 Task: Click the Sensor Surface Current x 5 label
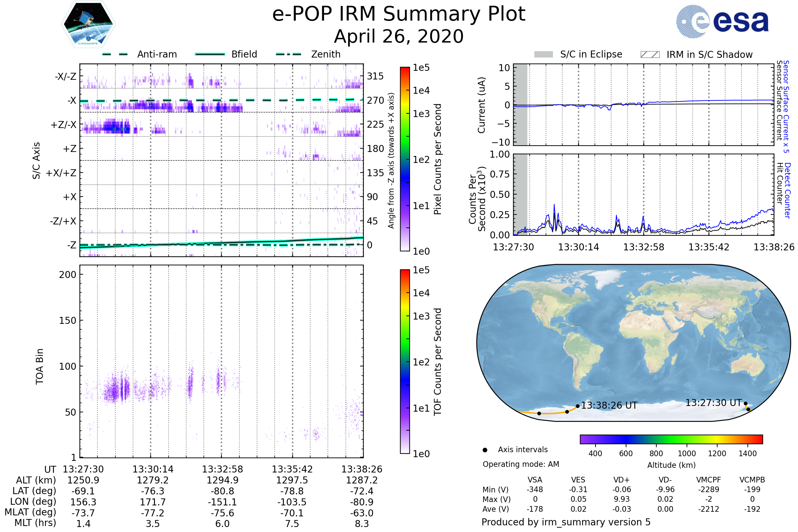click(x=786, y=106)
